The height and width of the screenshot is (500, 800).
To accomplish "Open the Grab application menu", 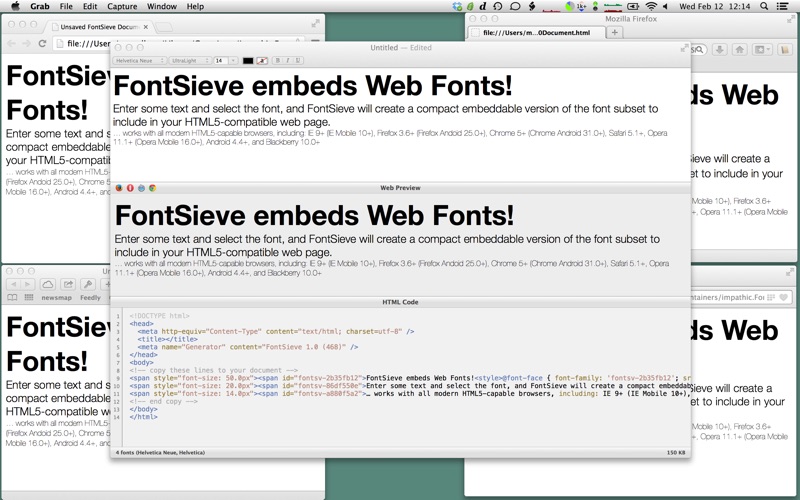I will point(39,6).
